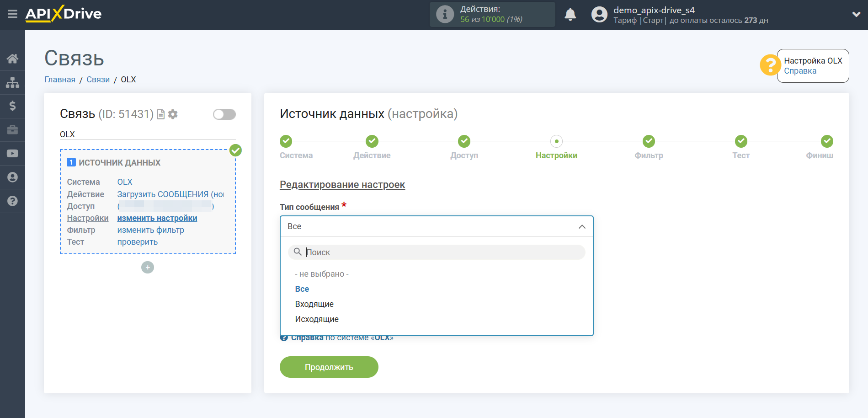
Task: Open briefcase icon in sidebar
Action: coord(12,130)
